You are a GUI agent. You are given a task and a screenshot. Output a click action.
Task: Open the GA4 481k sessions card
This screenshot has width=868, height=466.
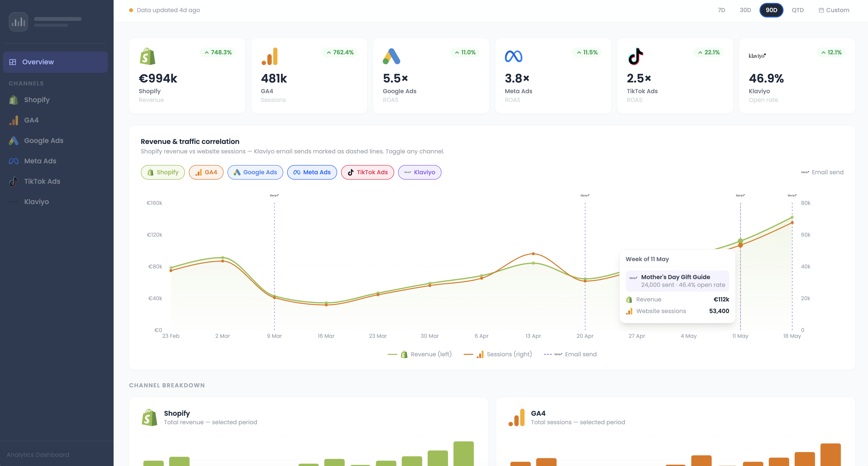point(309,76)
